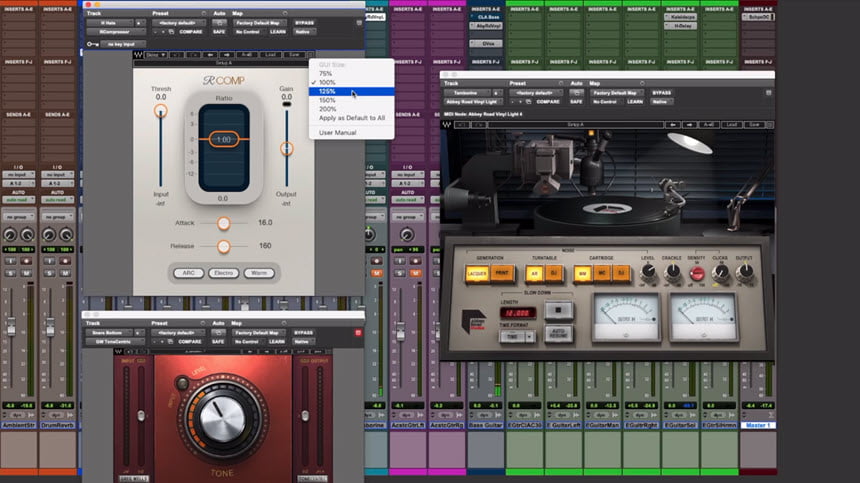Click the ToneCentric output fader handle

pyautogui.click(x=305, y=416)
